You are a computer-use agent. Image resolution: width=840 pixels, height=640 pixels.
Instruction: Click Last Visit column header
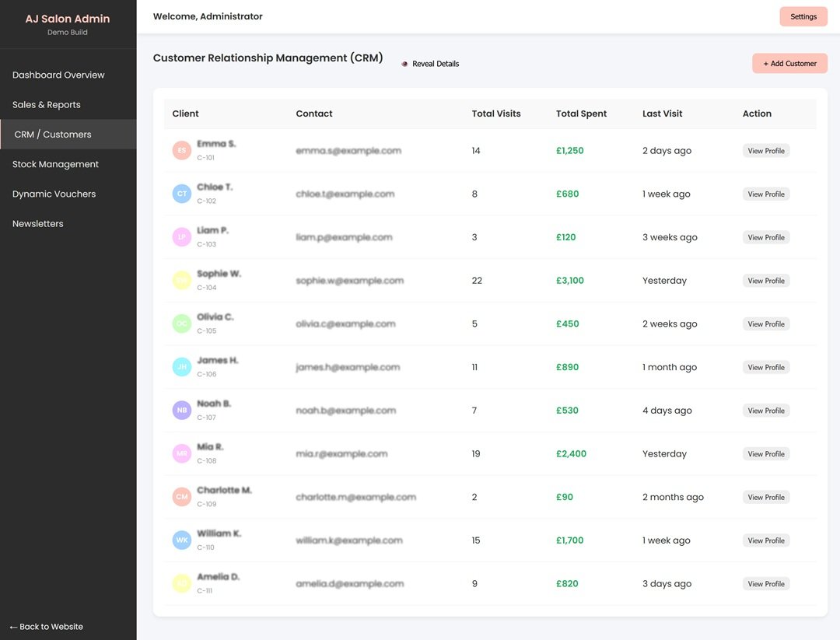662,114
